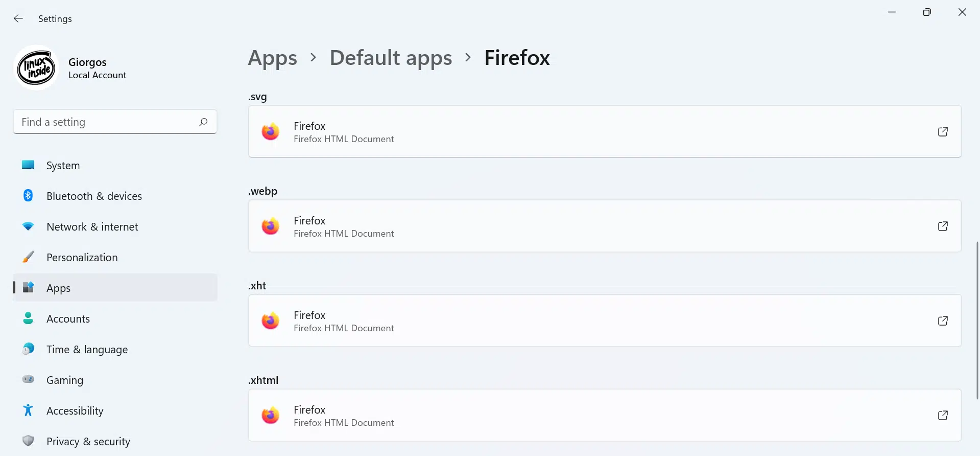
Task: Open Accounts settings
Action: tap(115, 318)
